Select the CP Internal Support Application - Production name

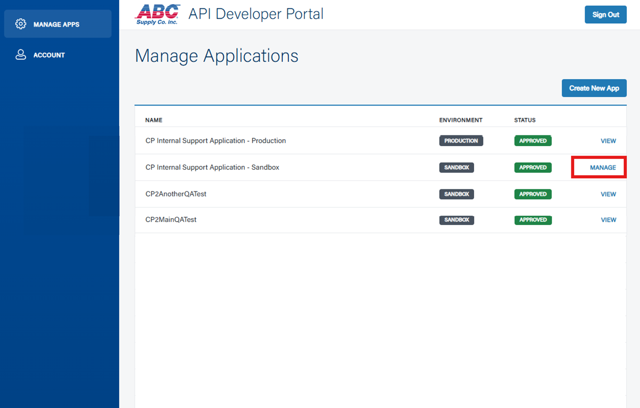(x=215, y=141)
